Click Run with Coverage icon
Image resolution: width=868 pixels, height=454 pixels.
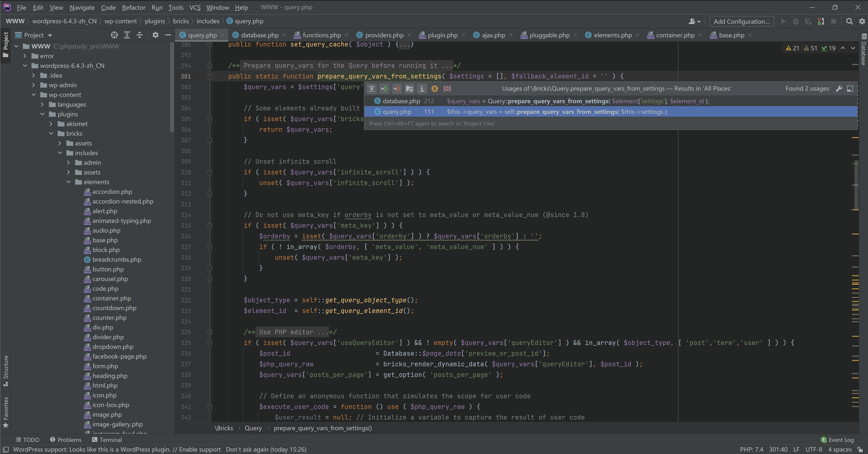pos(808,21)
